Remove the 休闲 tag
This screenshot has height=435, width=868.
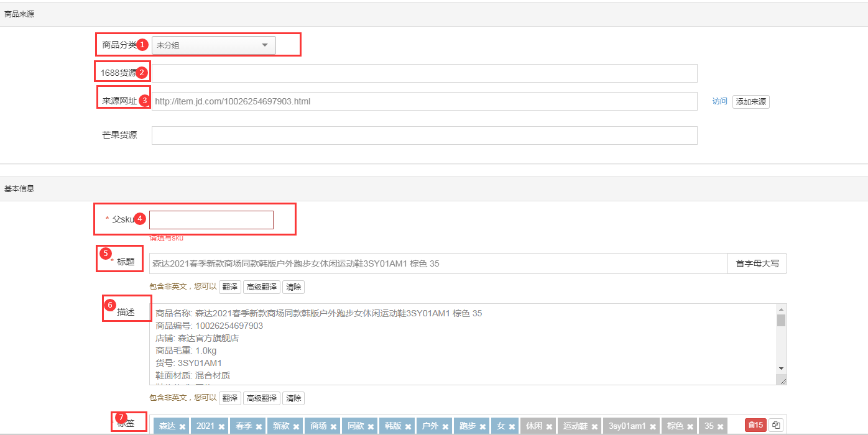[x=549, y=427]
